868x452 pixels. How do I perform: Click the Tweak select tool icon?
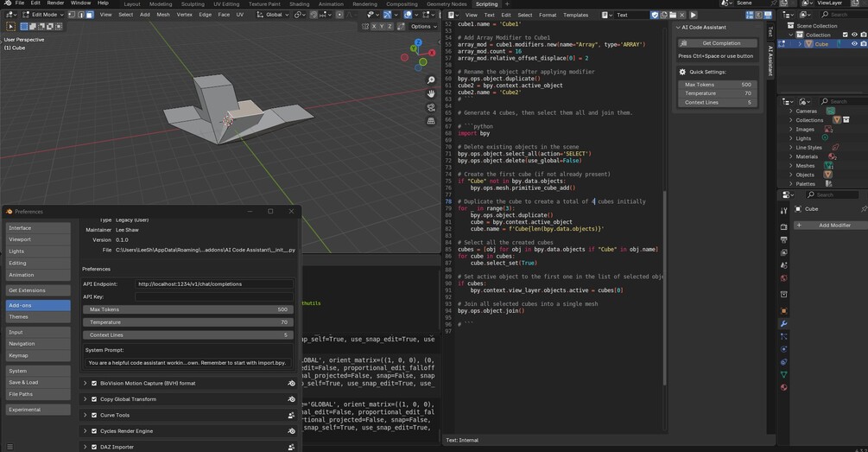pyautogui.click(x=10, y=26)
